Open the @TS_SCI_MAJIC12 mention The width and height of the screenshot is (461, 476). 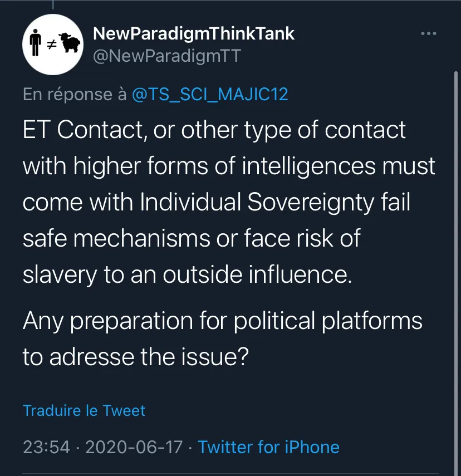click(x=210, y=94)
